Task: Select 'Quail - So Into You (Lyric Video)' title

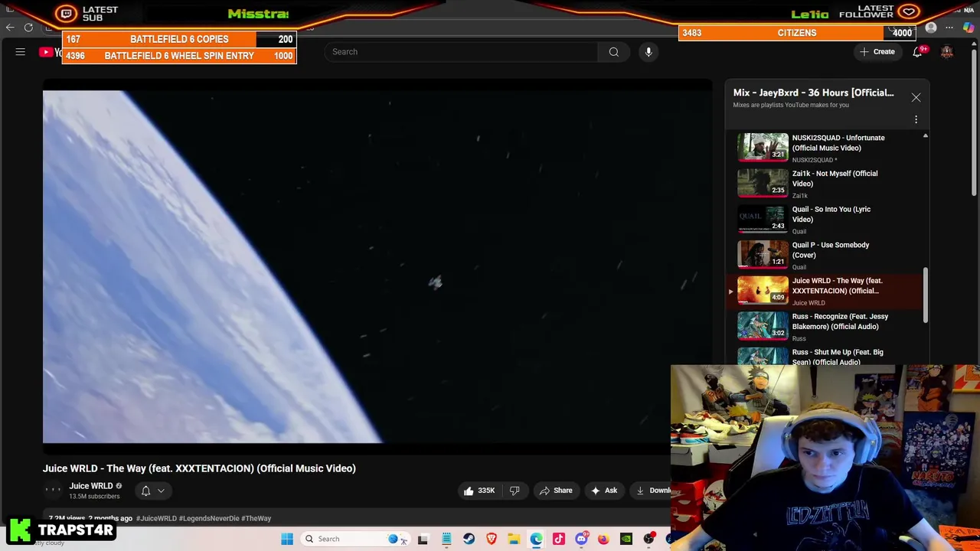Action: tap(831, 214)
